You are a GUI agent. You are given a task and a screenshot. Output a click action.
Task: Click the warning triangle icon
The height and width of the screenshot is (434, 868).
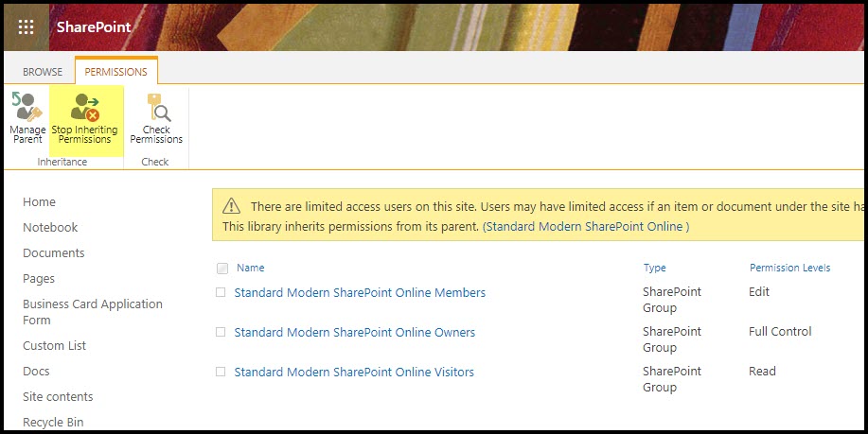231,206
